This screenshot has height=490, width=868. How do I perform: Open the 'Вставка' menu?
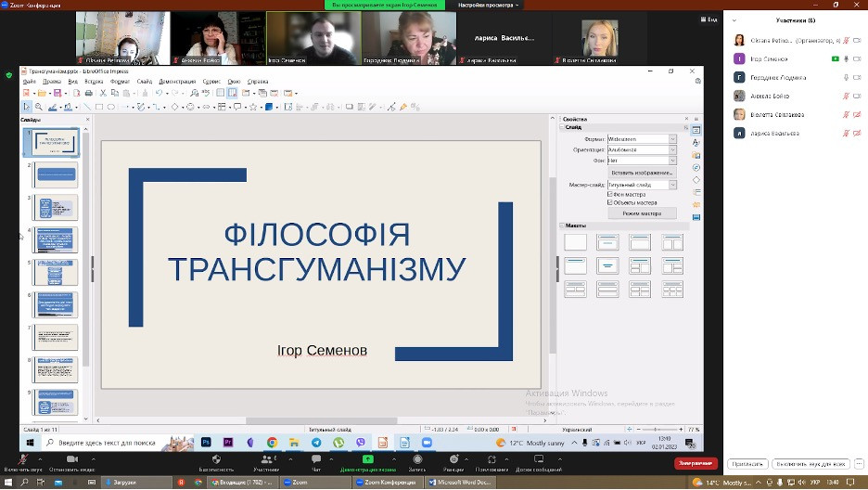pos(94,82)
